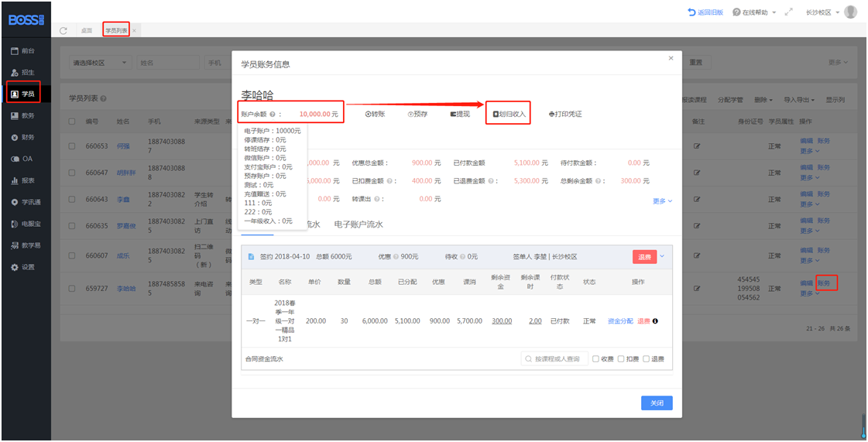Click the 划归收入 action
The image size is (868, 442).
pos(509,114)
